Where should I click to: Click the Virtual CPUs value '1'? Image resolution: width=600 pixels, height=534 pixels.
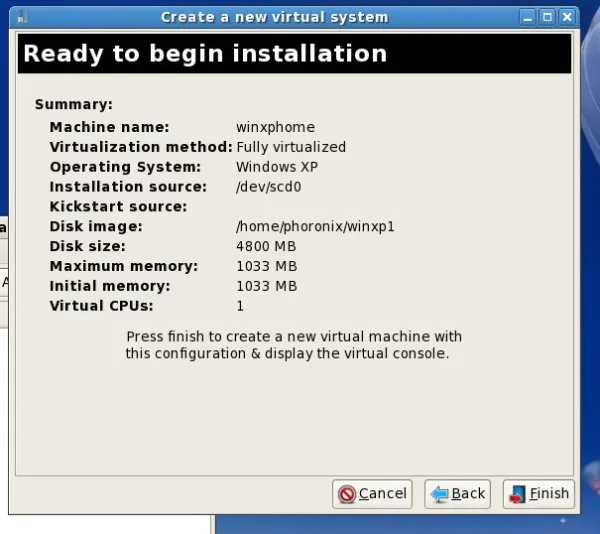(240, 306)
